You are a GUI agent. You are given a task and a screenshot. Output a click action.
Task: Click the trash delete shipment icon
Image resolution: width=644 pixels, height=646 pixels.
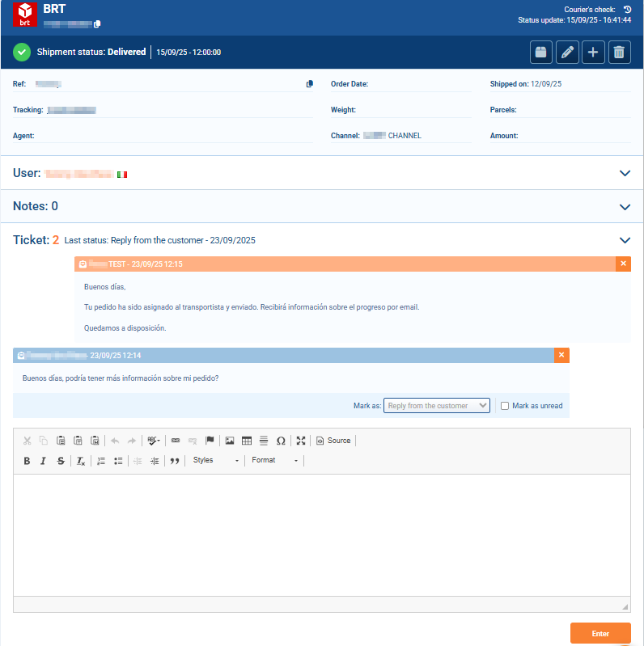point(619,53)
